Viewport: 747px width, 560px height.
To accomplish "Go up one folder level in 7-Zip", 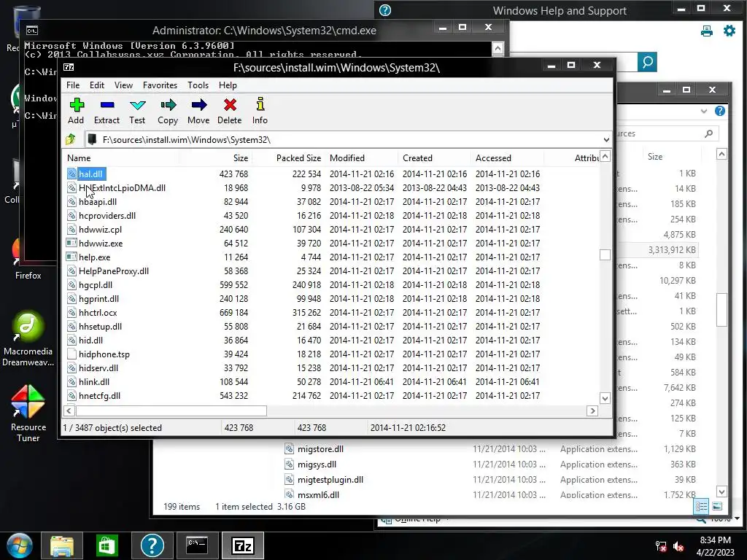I will (x=71, y=139).
